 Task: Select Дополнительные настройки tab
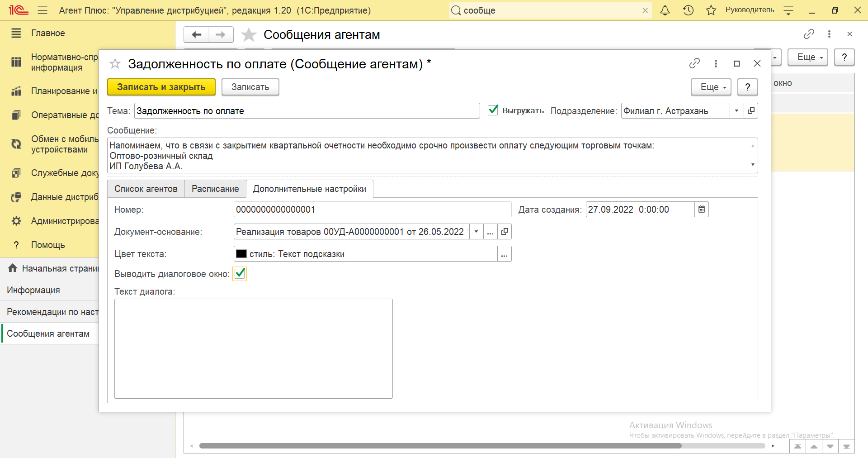(x=310, y=189)
